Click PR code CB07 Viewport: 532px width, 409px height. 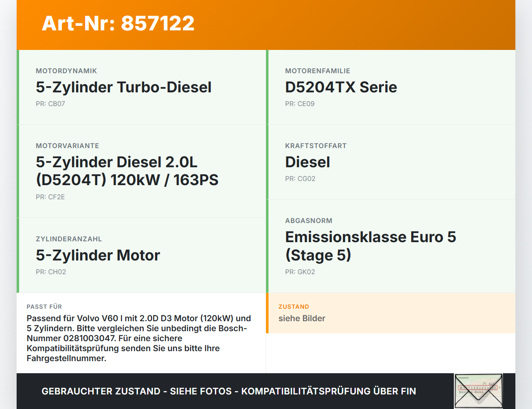pyautogui.click(x=50, y=104)
